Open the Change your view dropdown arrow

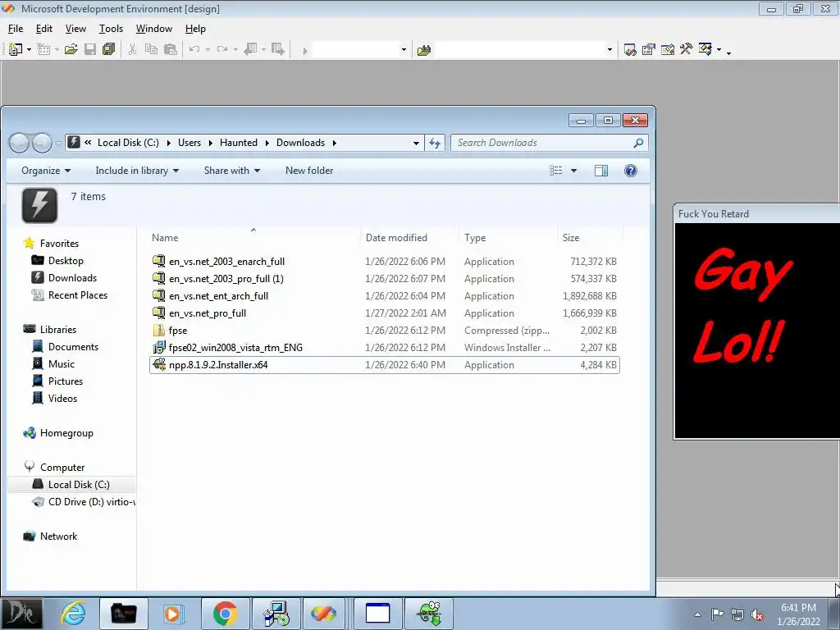pos(573,171)
